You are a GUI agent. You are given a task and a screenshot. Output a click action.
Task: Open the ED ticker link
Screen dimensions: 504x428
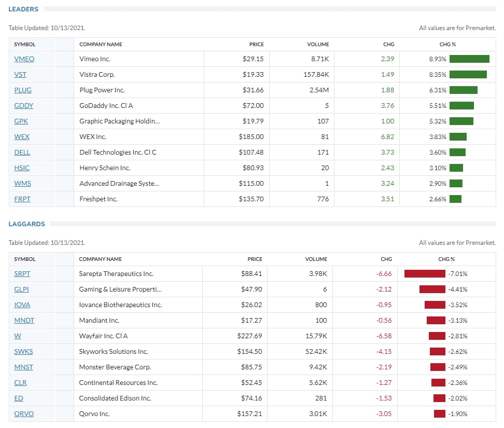pos(19,398)
